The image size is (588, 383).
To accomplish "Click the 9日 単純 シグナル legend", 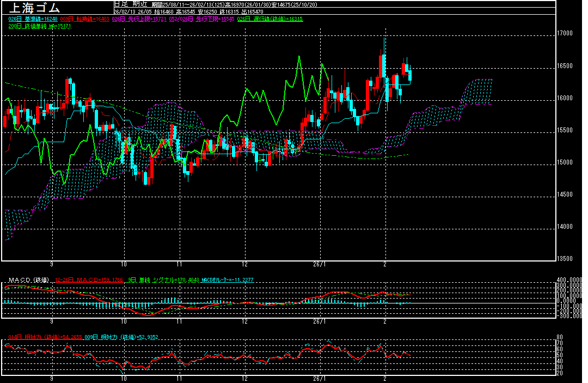I will (163, 280).
